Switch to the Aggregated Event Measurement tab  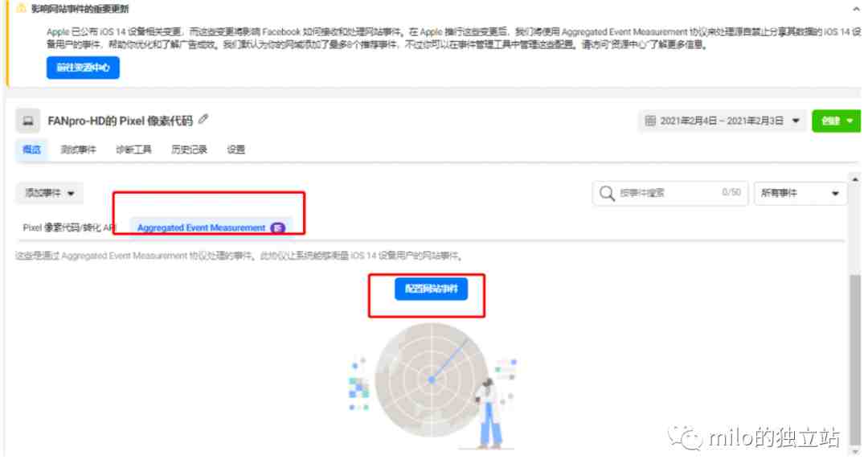211,228
